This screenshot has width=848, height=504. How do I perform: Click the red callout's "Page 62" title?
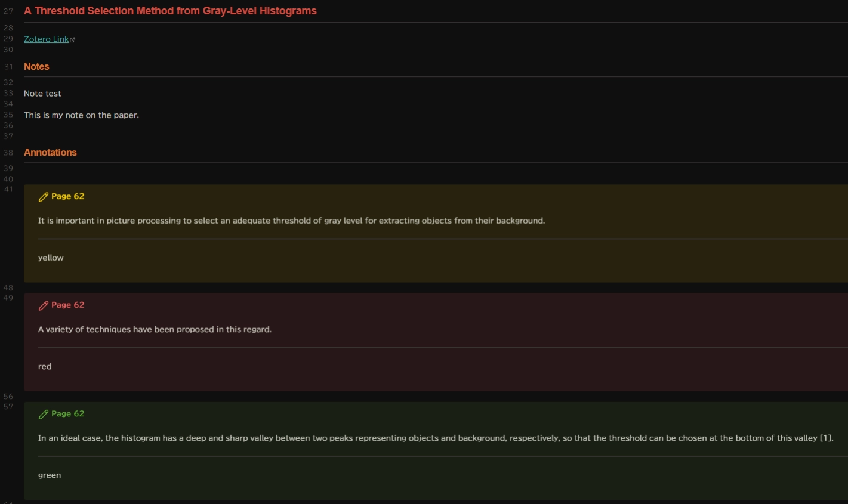[x=67, y=305]
